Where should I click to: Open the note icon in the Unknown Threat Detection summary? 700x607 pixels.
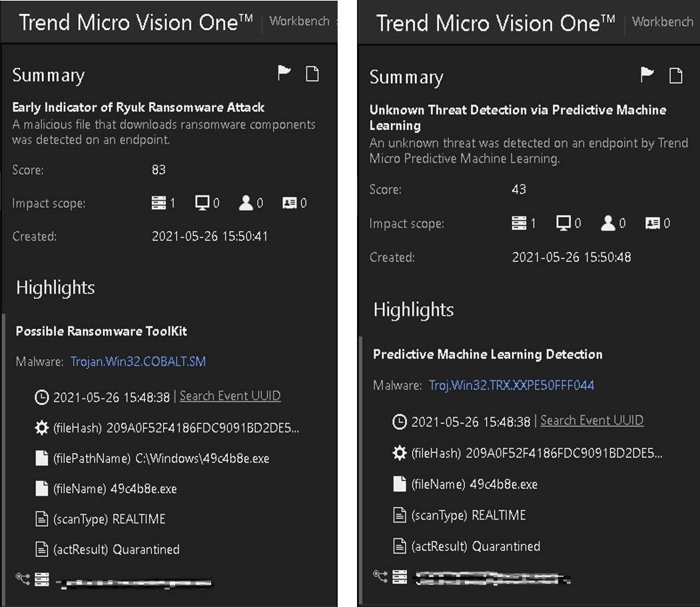coord(675,75)
